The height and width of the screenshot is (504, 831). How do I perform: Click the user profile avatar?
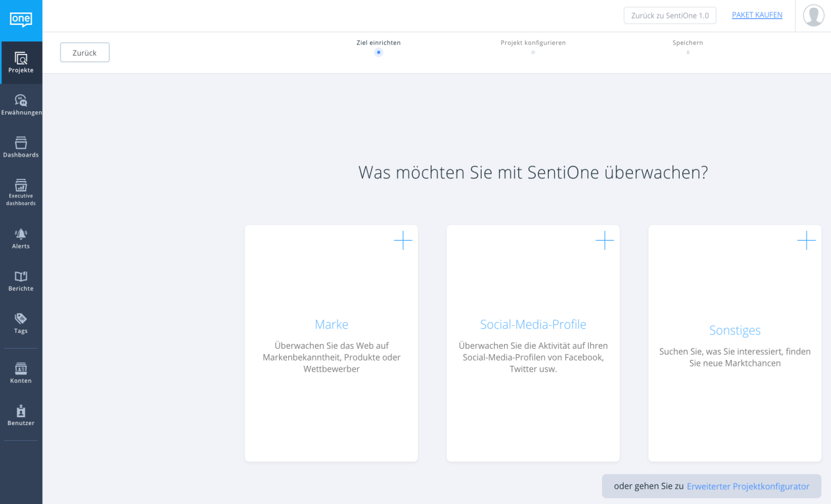813,15
